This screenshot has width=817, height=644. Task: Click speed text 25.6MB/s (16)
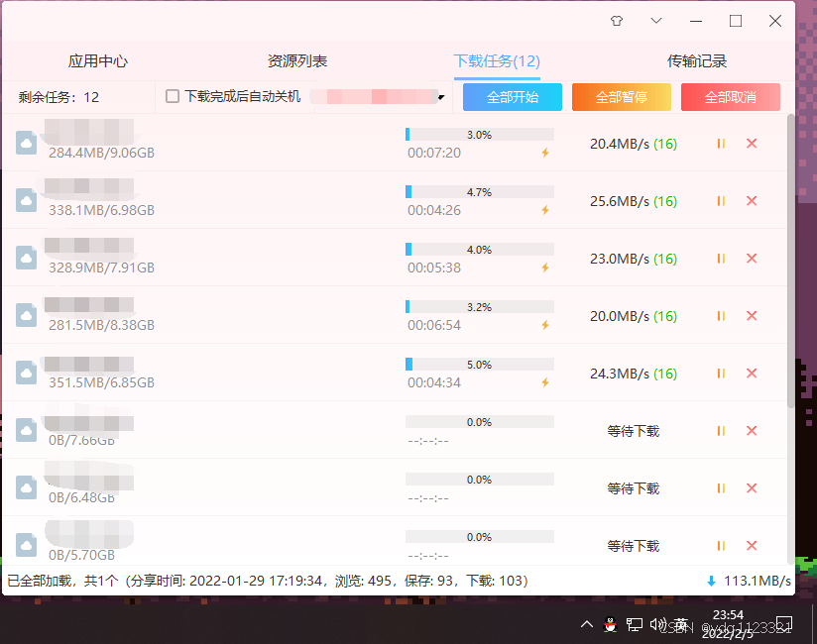(633, 201)
